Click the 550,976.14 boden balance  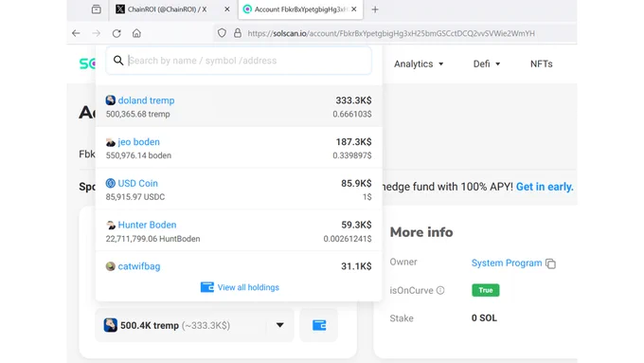point(138,155)
